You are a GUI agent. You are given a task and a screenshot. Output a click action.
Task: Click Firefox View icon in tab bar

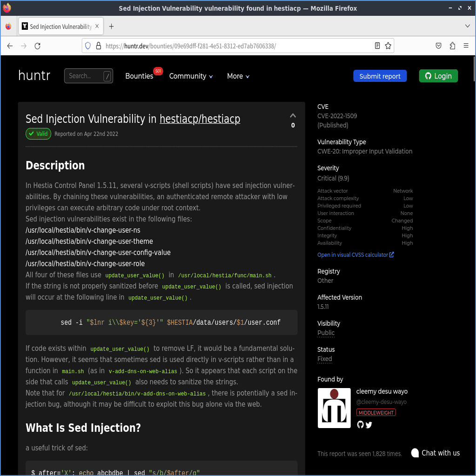(8, 27)
